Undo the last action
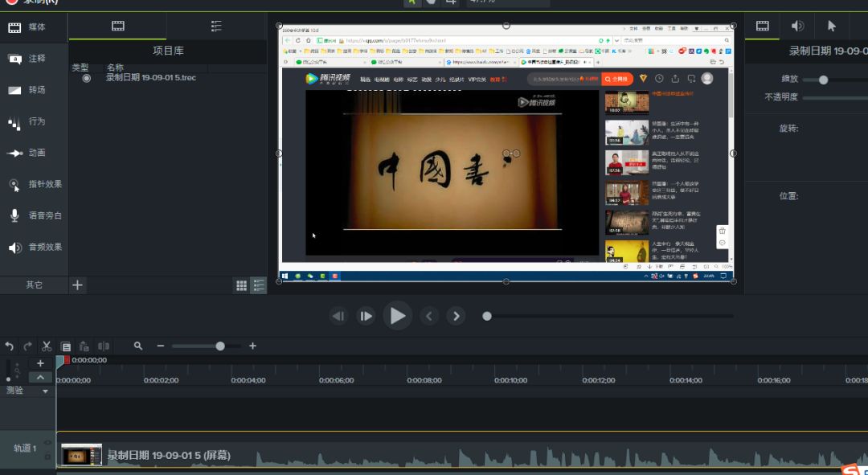This screenshot has height=475, width=868. (10, 346)
